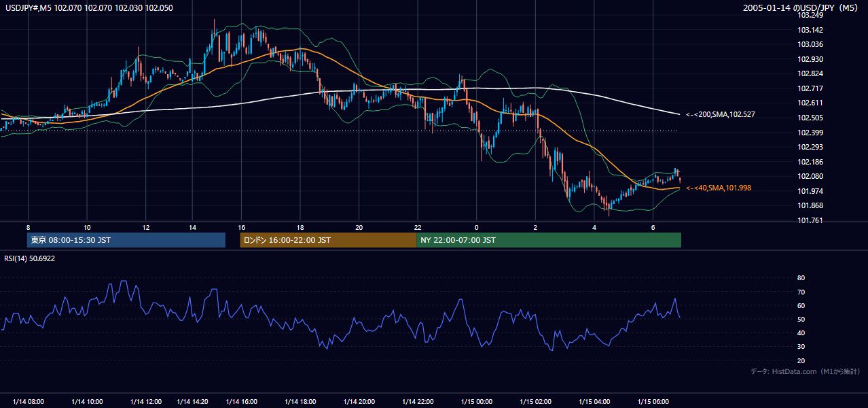Click the 102.505 price axis label
The width and height of the screenshot is (868, 408).
(x=810, y=118)
